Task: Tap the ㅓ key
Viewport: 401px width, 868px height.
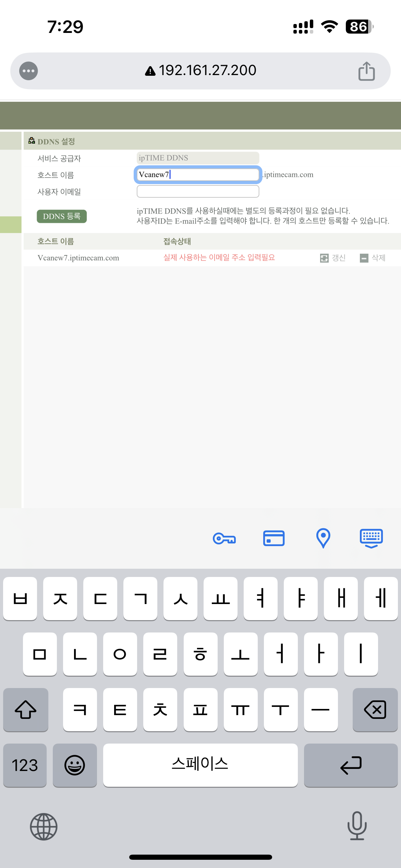Action: 281,654
